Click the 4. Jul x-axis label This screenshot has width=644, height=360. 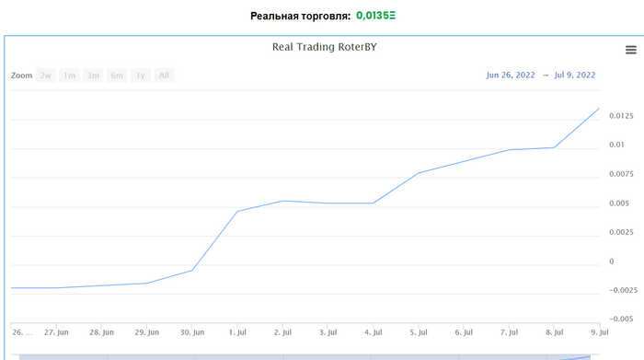click(x=373, y=332)
